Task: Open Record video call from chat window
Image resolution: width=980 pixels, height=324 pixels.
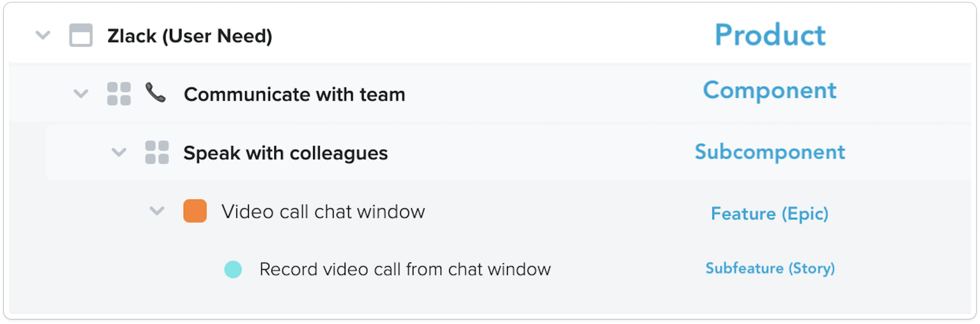Action: [x=405, y=269]
